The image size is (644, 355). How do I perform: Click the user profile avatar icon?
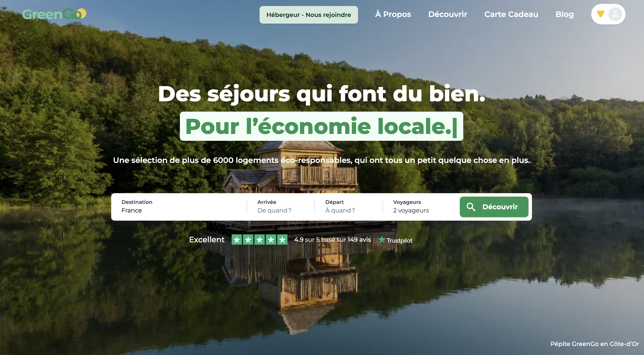point(615,14)
